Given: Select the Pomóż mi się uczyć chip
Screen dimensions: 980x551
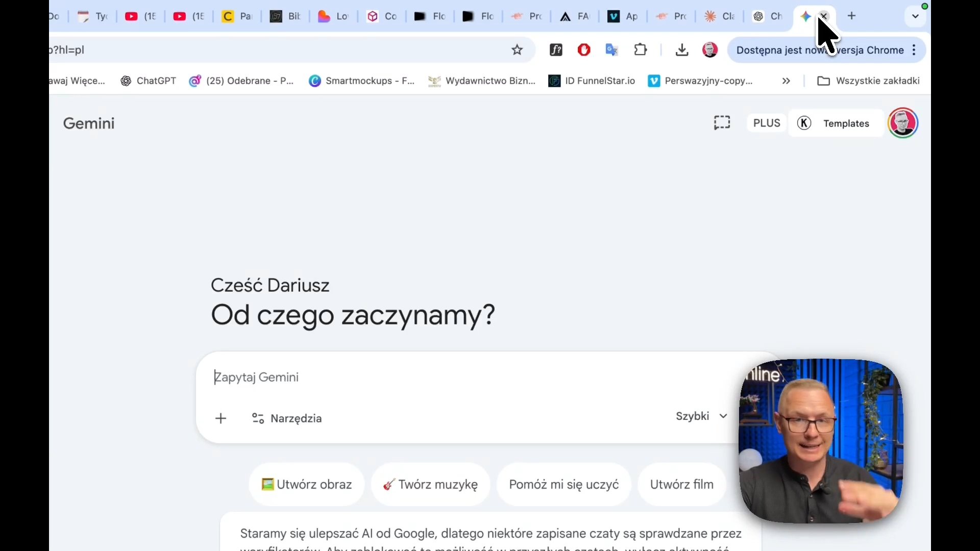Looking at the screenshot, I should tap(564, 485).
